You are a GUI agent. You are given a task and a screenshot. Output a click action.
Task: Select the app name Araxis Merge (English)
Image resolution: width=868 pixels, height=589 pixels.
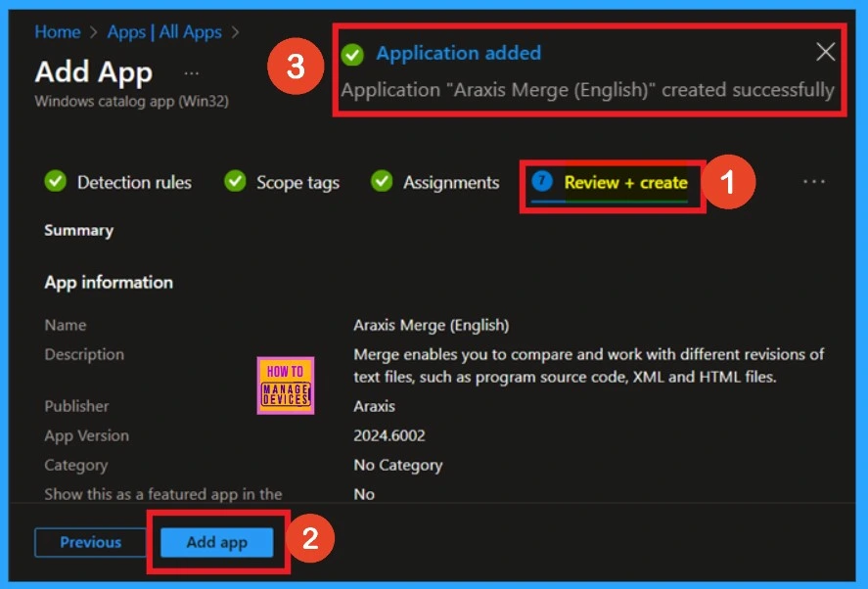click(x=432, y=325)
